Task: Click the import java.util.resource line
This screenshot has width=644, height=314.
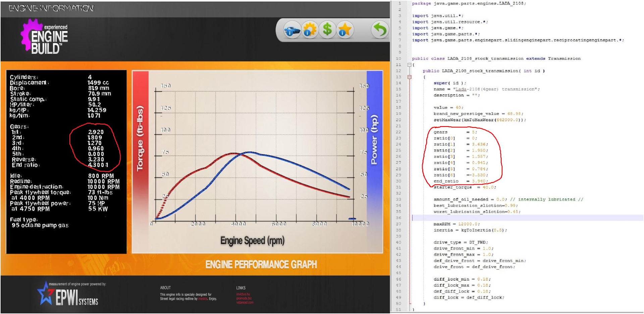Action: click(x=450, y=22)
